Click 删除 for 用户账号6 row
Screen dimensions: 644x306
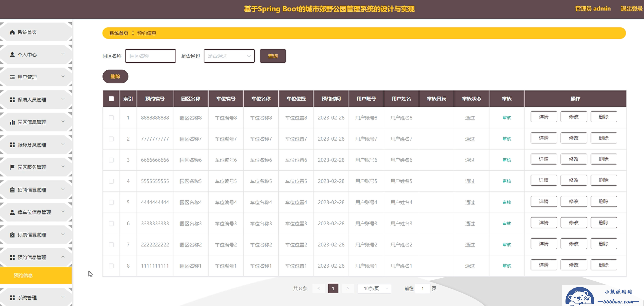(604, 159)
